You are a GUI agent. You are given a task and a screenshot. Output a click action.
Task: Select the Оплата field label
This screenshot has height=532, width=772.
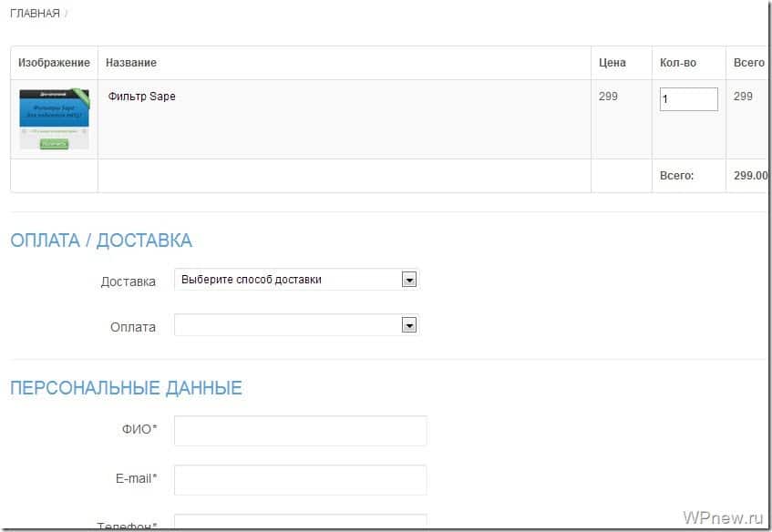(133, 327)
